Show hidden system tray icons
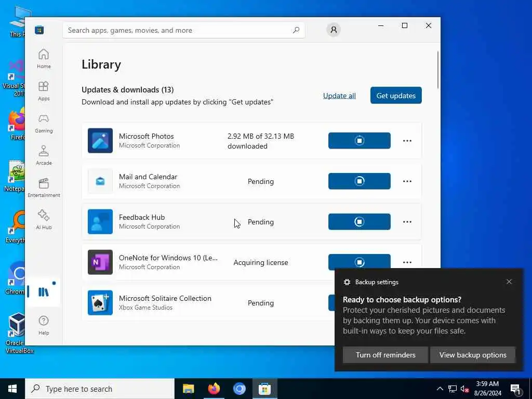 (x=440, y=389)
